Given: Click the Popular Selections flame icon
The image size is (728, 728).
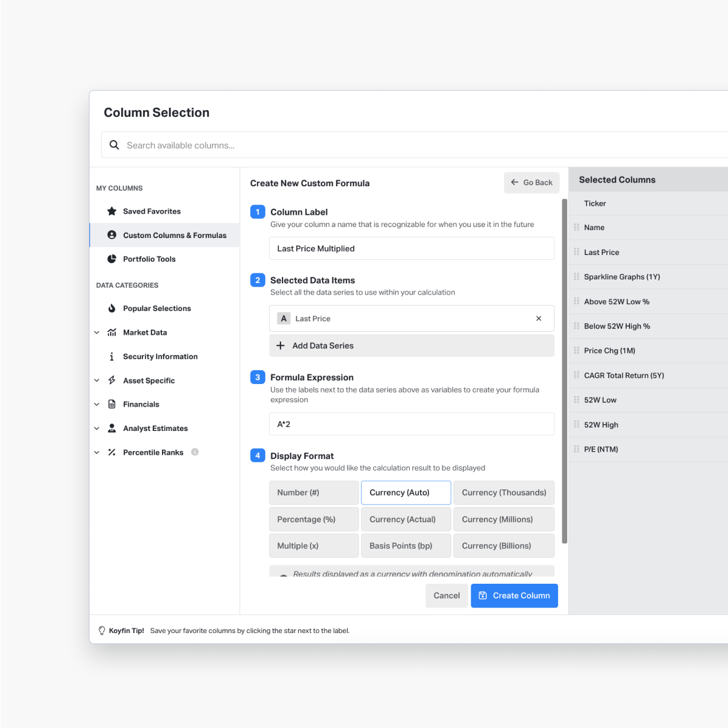Looking at the screenshot, I should click(112, 309).
